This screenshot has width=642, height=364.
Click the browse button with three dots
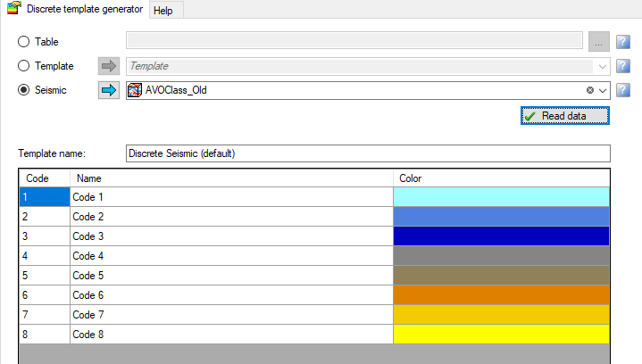click(598, 42)
